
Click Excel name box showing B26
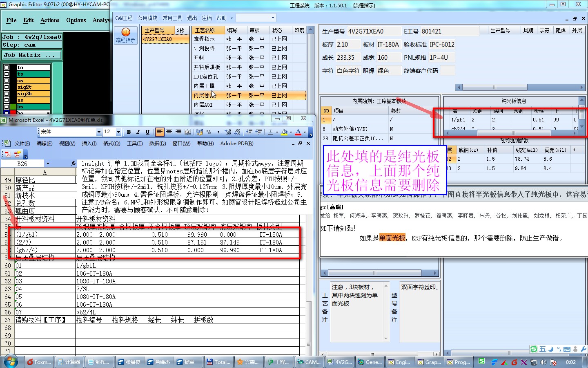(22, 164)
